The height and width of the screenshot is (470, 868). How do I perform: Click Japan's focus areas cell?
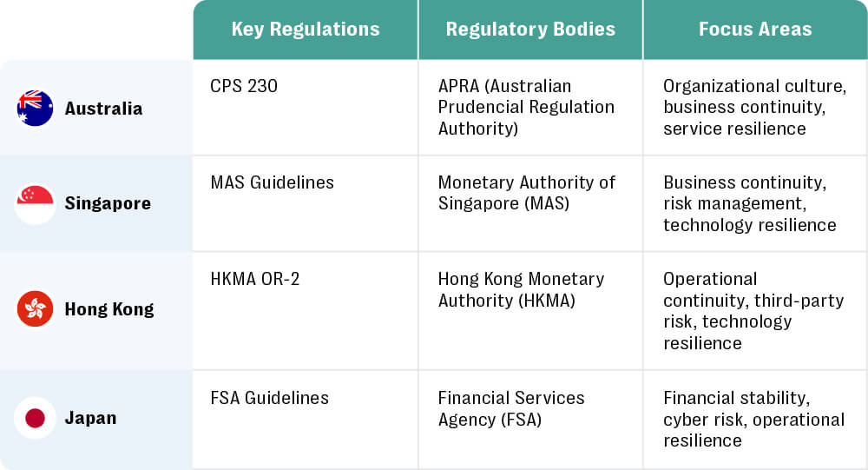[753, 419]
